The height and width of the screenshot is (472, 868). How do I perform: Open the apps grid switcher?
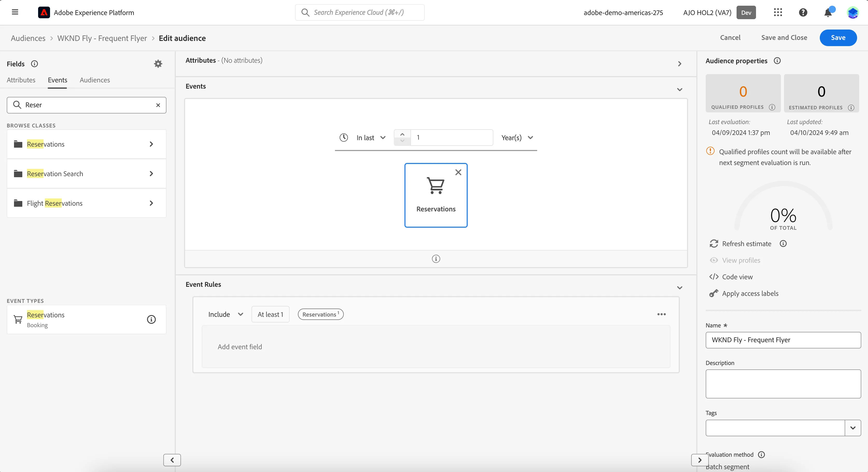pos(778,12)
